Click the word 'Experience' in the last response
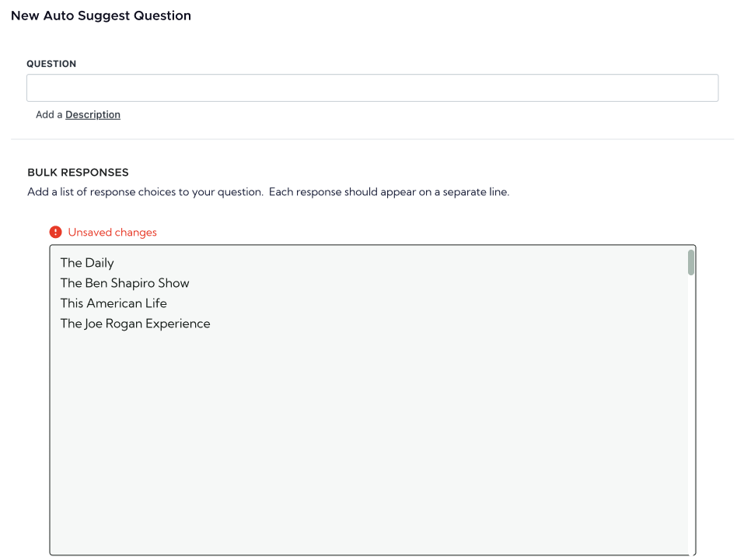Viewport: 744px width, 560px height. point(178,324)
